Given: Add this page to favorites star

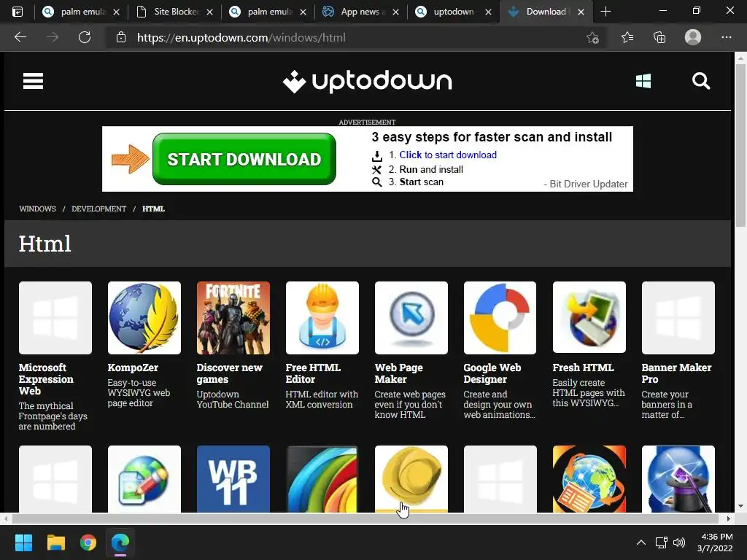Looking at the screenshot, I should click(x=592, y=37).
